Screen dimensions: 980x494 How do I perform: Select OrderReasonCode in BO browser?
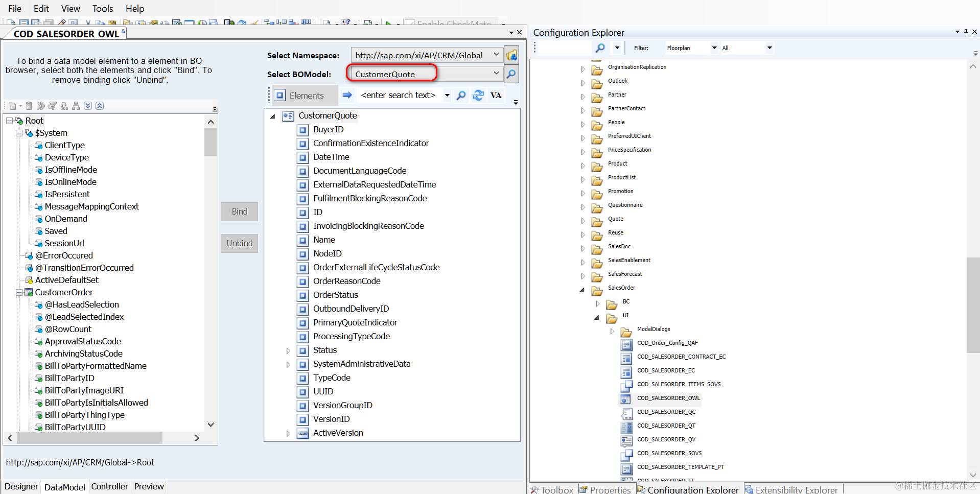coord(346,281)
